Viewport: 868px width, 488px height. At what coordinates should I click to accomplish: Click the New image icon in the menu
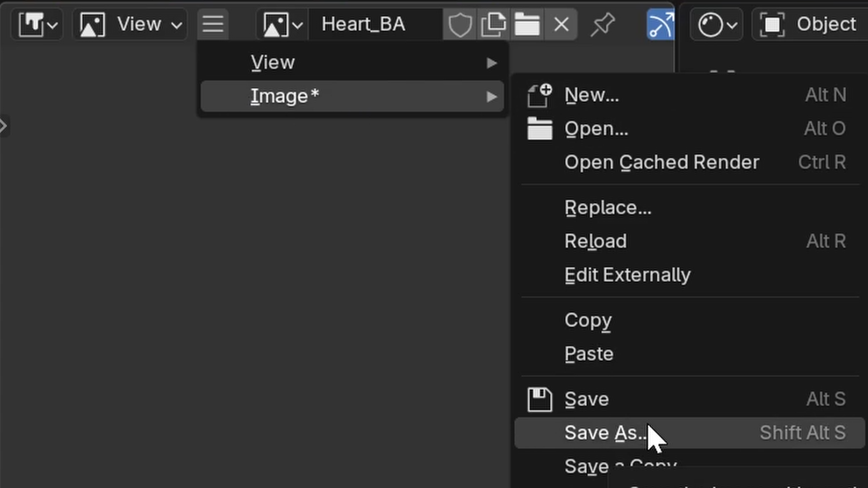point(539,95)
